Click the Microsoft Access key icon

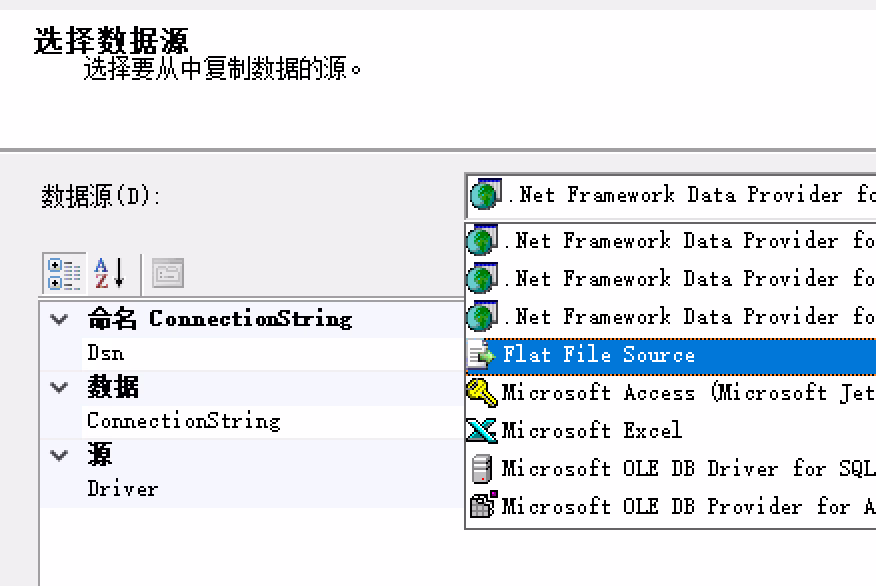coord(482,393)
